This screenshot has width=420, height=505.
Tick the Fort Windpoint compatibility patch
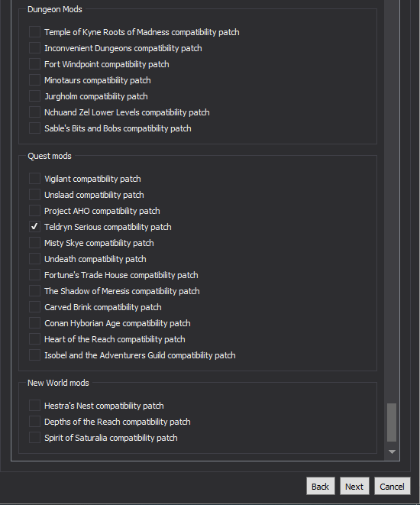[x=34, y=64]
